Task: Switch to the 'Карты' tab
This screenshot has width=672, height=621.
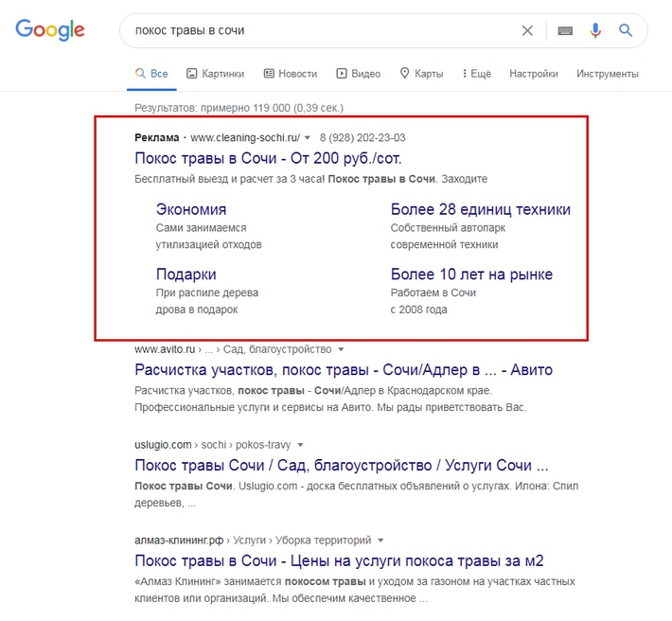Action: click(421, 74)
